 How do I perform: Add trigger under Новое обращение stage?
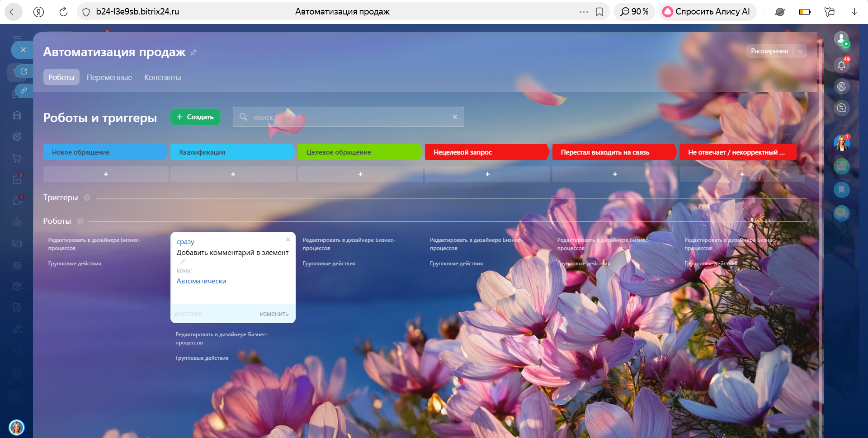(x=106, y=174)
